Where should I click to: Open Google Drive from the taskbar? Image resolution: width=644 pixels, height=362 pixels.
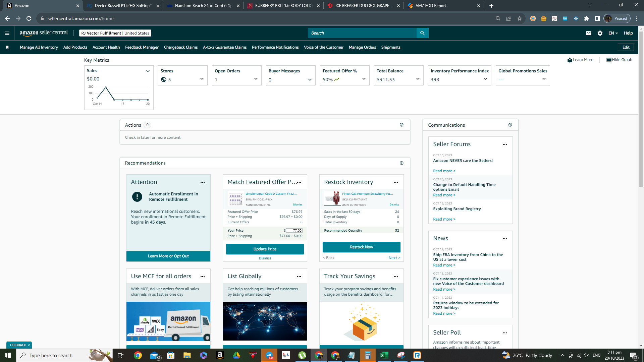click(236, 355)
